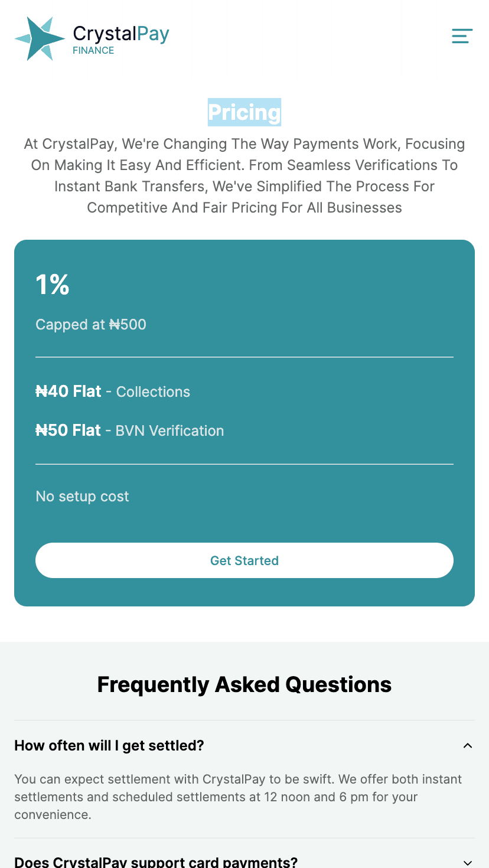Click the CrystalPay brand name text

[x=121, y=34]
